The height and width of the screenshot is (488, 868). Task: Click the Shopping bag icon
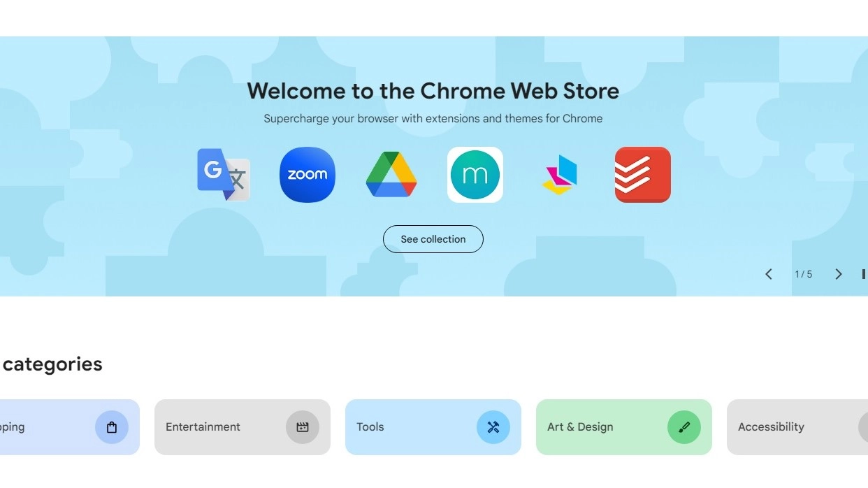[112, 427]
